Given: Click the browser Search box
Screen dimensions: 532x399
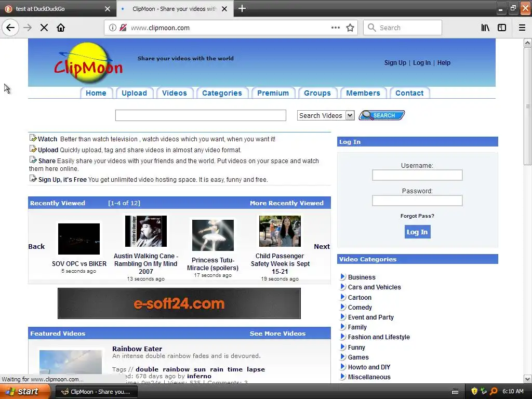Looking at the screenshot, I should click(403, 28).
